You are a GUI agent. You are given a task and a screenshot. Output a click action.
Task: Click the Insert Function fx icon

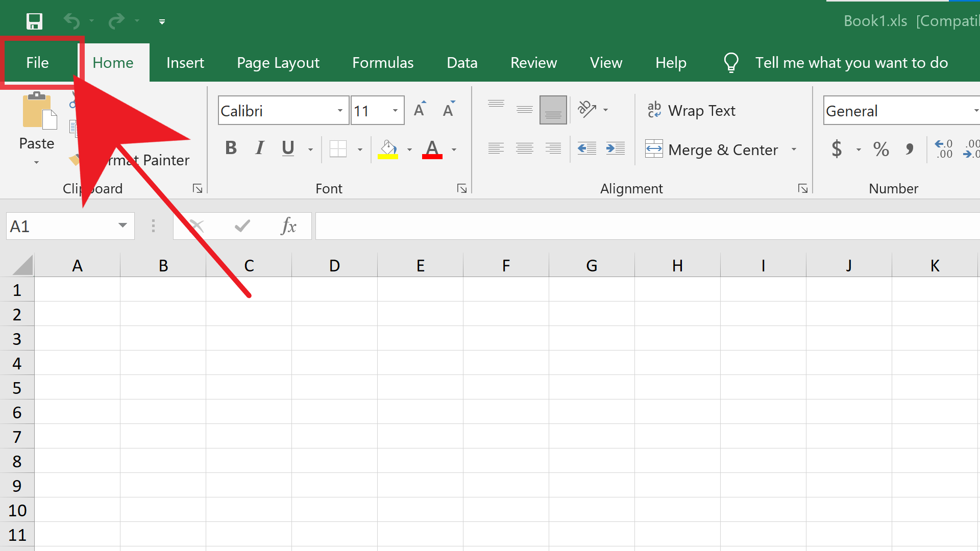tap(288, 226)
